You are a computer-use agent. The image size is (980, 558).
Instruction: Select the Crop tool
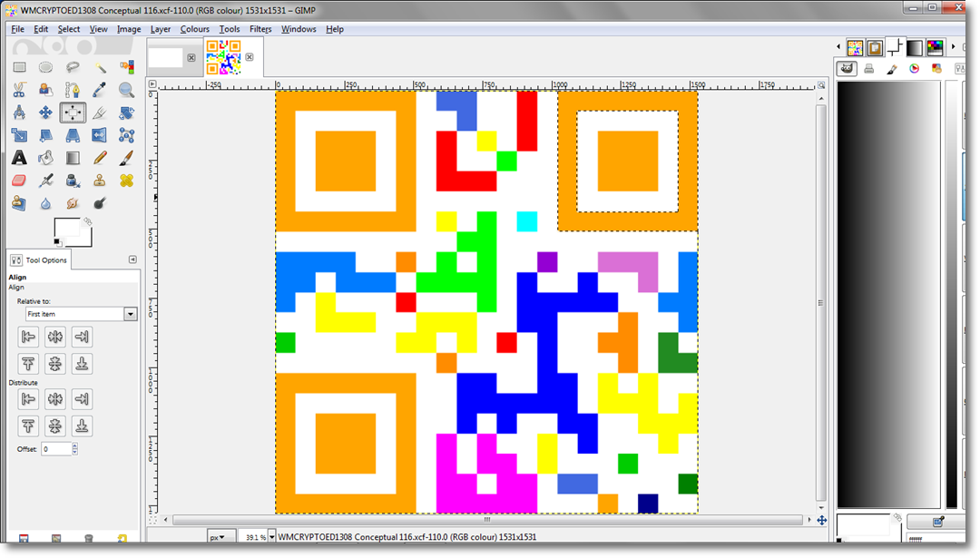tap(100, 113)
